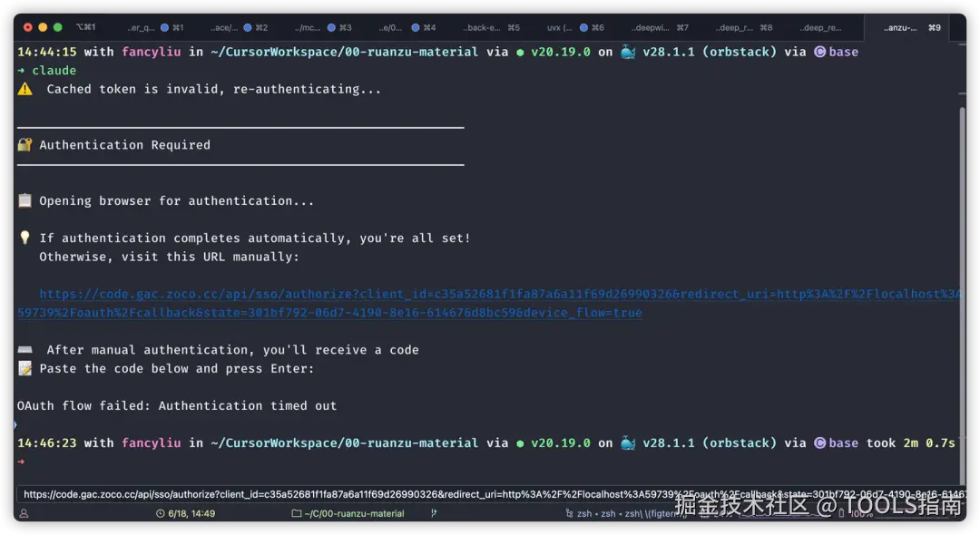Click the '6/18, 14:49' status entry
This screenshot has width=980, height=535.
coord(191,513)
